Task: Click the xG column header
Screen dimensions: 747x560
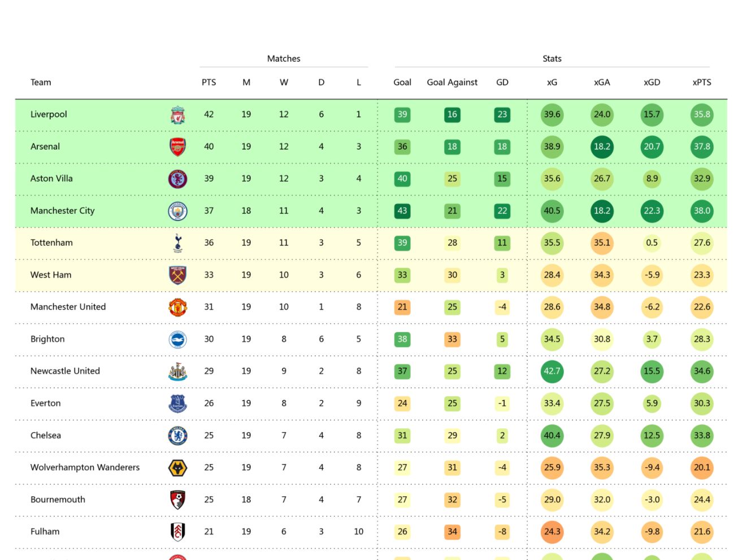Action: pyautogui.click(x=552, y=83)
